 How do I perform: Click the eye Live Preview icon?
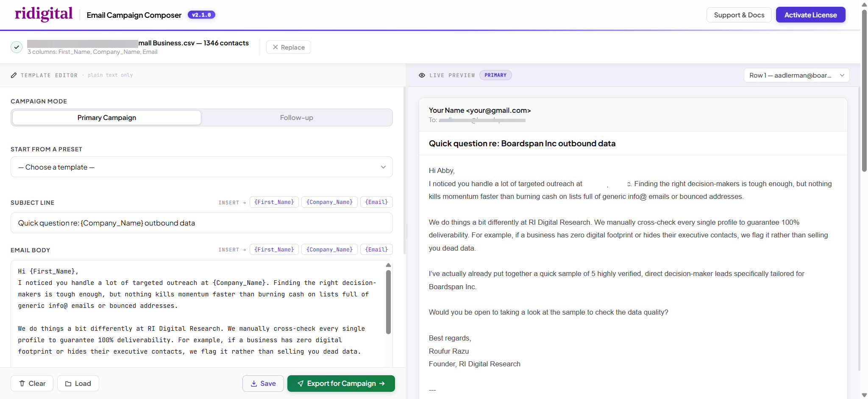(x=422, y=75)
